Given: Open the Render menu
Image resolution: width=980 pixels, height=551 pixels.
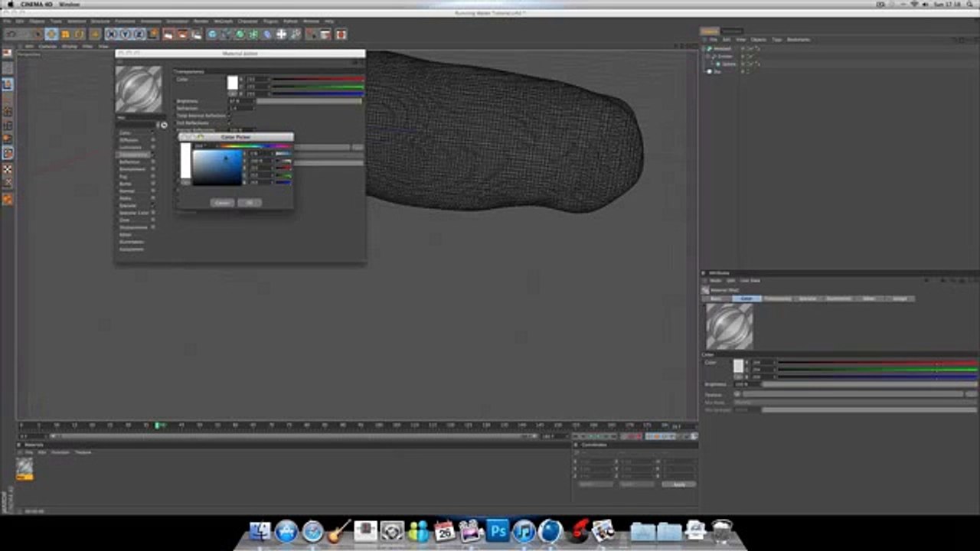Looking at the screenshot, I should pos(202,21).
